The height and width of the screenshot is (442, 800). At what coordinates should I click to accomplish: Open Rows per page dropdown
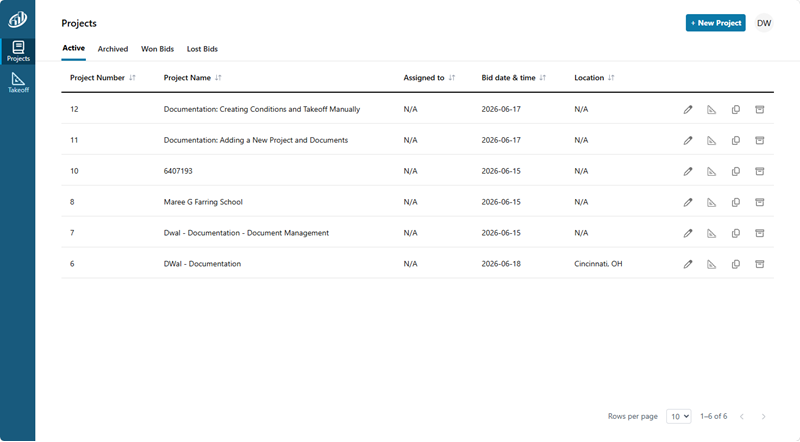tap(679, 416)
